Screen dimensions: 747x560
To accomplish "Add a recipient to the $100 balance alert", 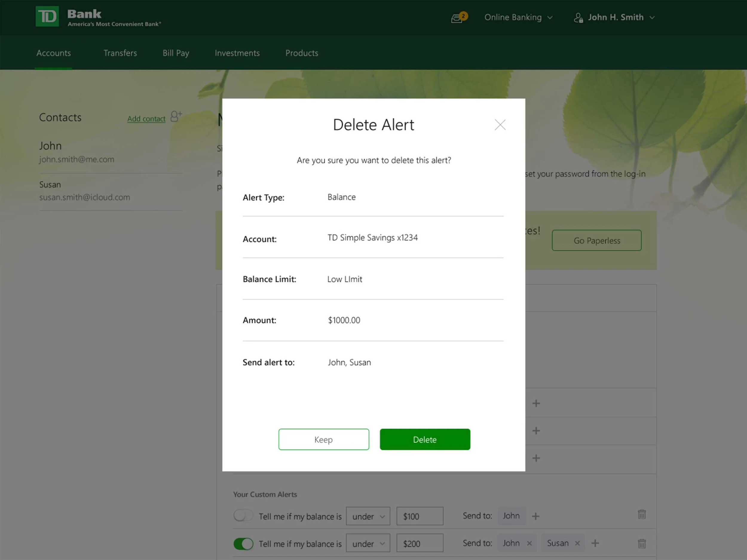I will pyautogui.click(x=535, y=516).
